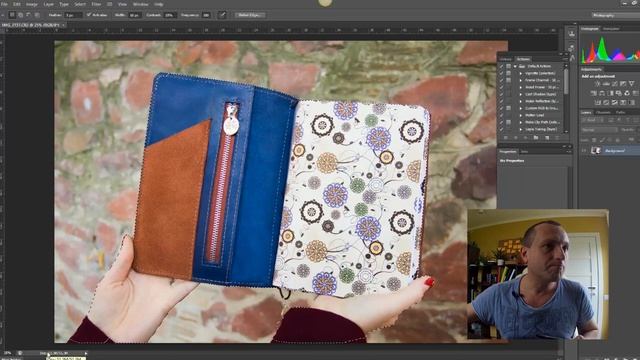
Task: Switch to the Channels tab
Action: coord(604,112)
